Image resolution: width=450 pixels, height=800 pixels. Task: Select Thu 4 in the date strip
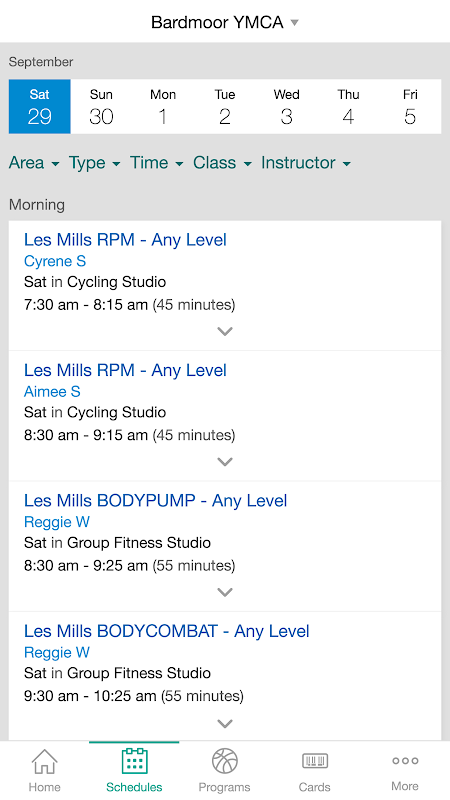tap(348, 107)
